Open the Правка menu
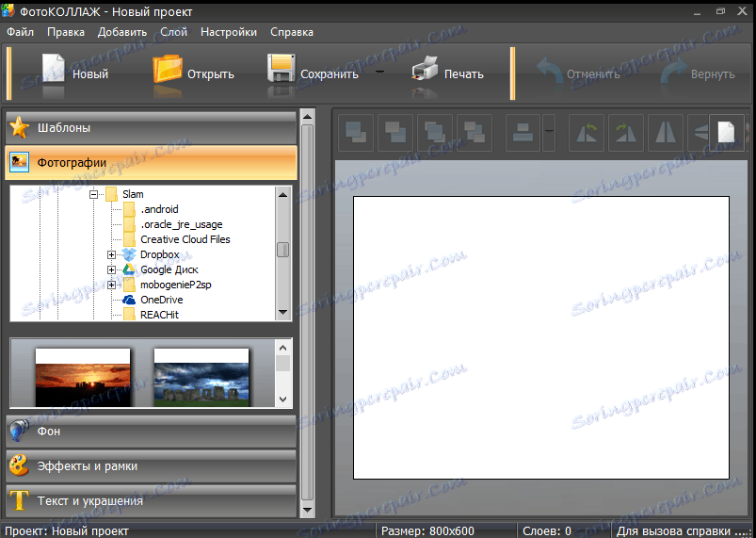The image size is (756, 538). (66, 32)
